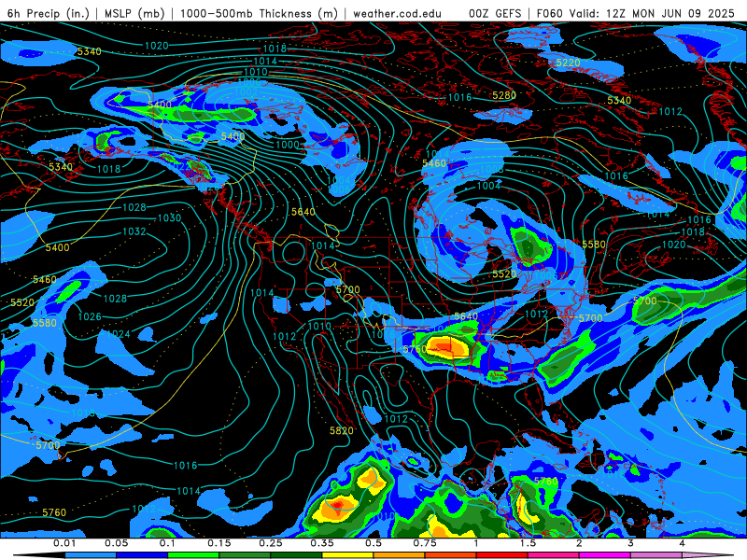
Task: Click the 1032 isobar label in the Pacific high
Action: pyautogui.click(x=134, y=231)
